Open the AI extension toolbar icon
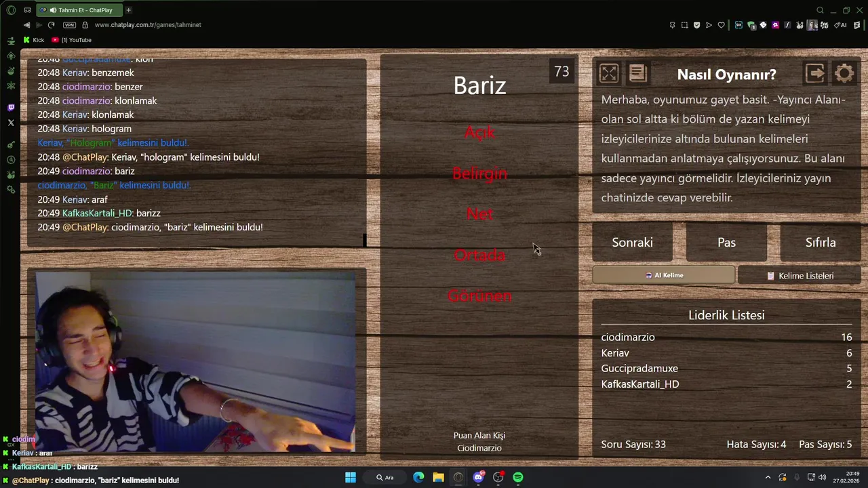The height and width of the screenshot is (488, 868). (x=842, y=25)
